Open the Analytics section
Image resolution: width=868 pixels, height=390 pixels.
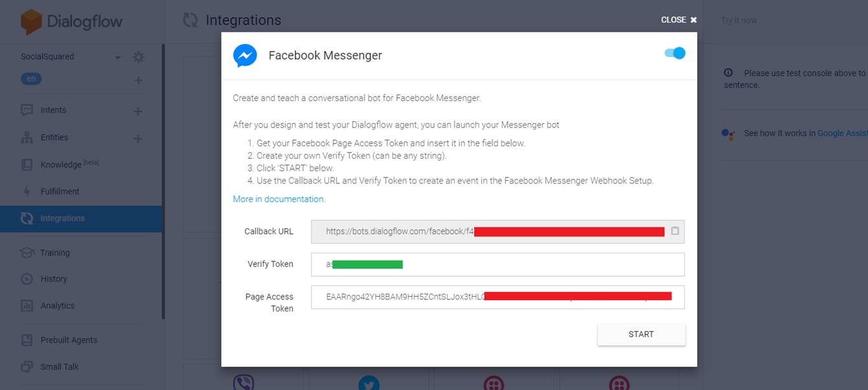57,306
